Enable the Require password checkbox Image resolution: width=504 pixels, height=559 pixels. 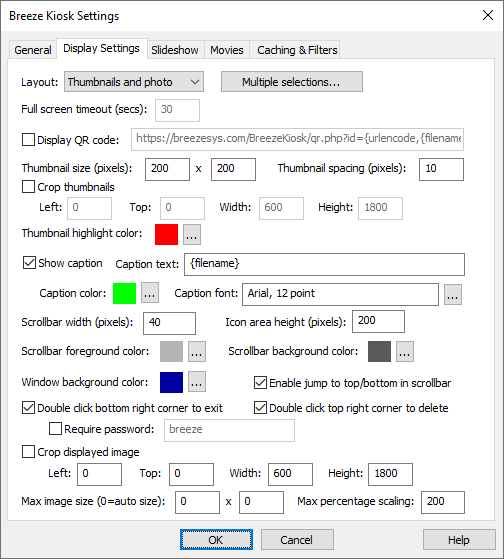click(55, 429)
